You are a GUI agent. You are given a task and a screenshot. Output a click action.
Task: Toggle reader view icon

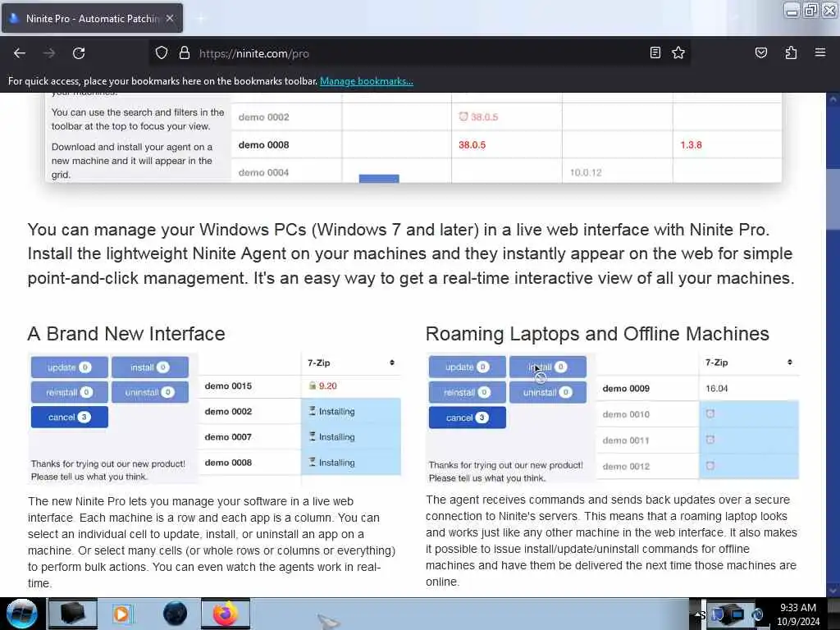(x=655, y=52)
